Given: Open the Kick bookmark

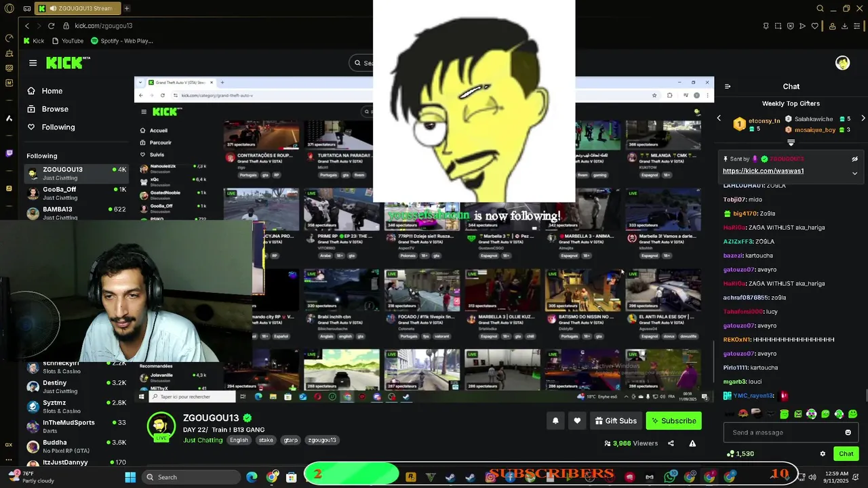Looking at the screenshot, I should (33, 41).
